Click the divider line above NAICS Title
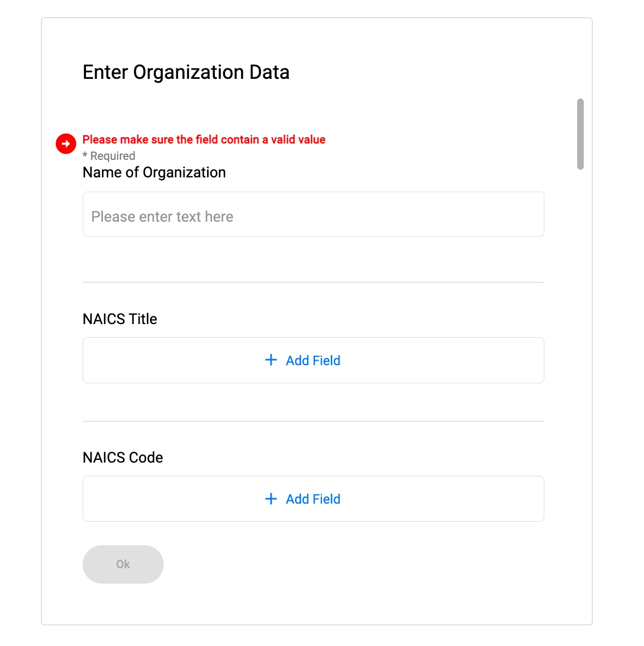This screenshot has width=644, height=646. point(313,282)
